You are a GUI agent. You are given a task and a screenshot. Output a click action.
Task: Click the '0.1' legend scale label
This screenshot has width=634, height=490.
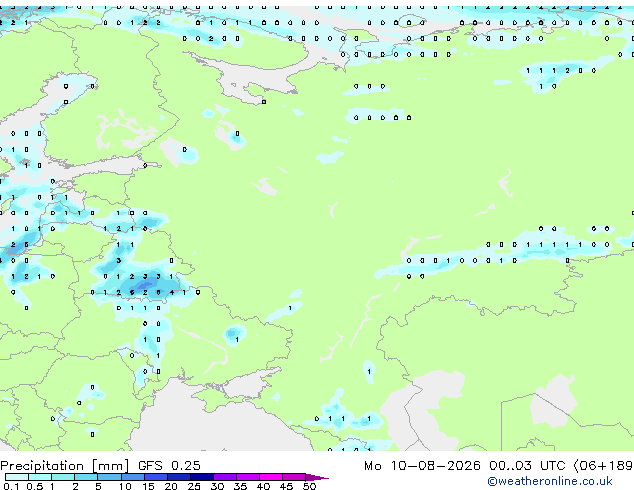[11, 486]
